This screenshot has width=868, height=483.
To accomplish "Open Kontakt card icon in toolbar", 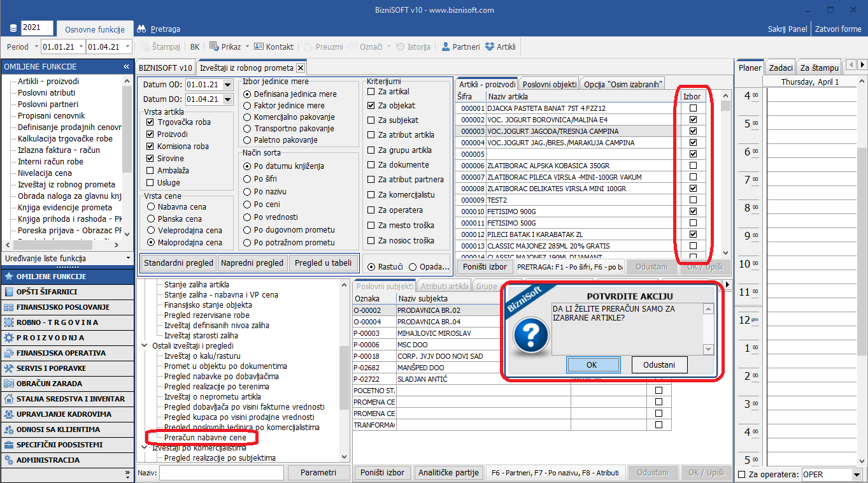I will coord(259,47).
